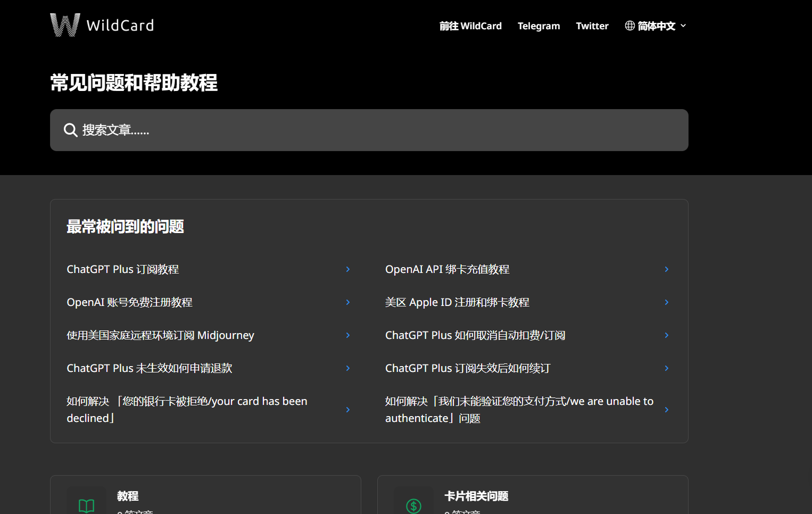
Task: Click the globe language icon
Action: [x=629, y=26]
